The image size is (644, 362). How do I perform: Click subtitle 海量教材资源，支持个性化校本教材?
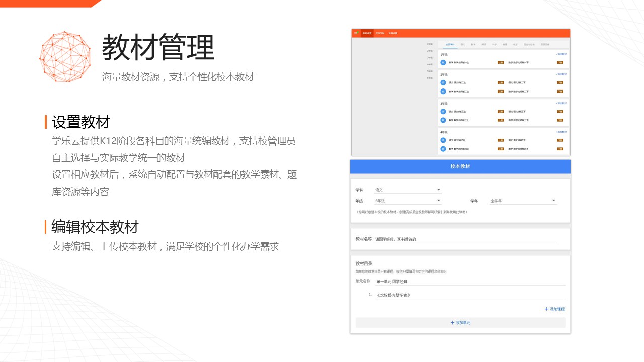178,77
